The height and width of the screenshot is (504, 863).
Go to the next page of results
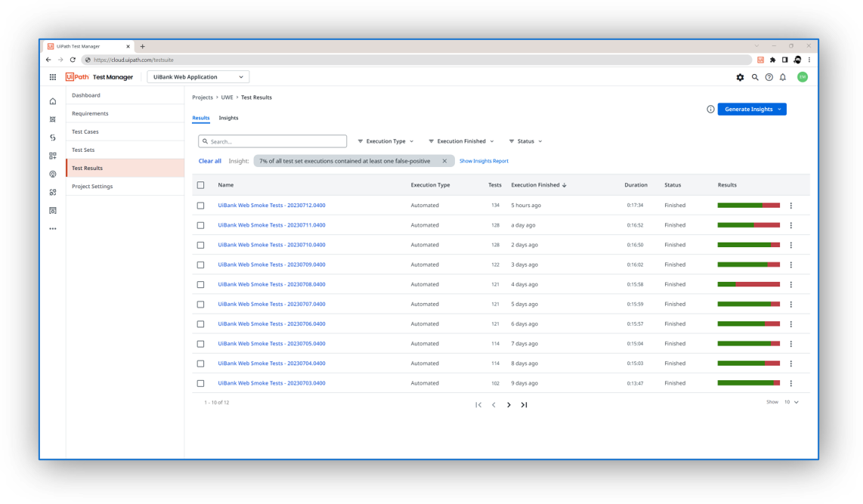[x=509, y=405]
